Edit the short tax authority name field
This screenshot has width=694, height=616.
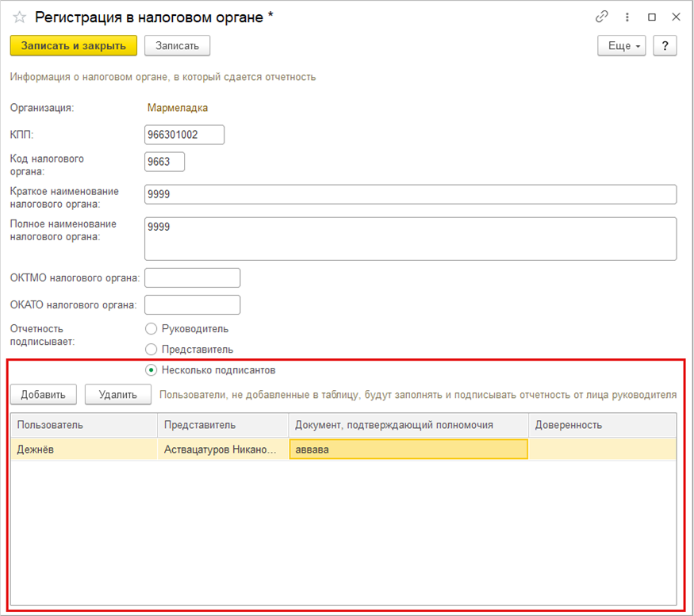click(410, 194)
